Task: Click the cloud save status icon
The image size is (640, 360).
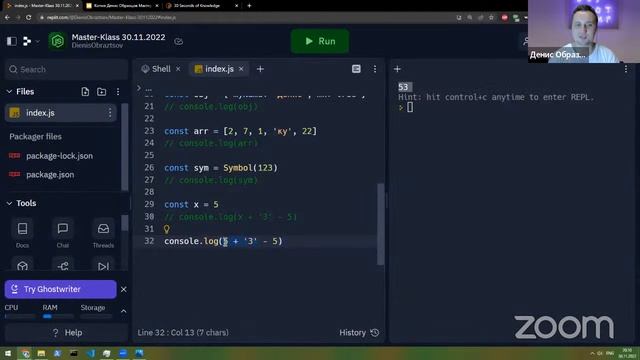Action: click(x=178, y=41)
